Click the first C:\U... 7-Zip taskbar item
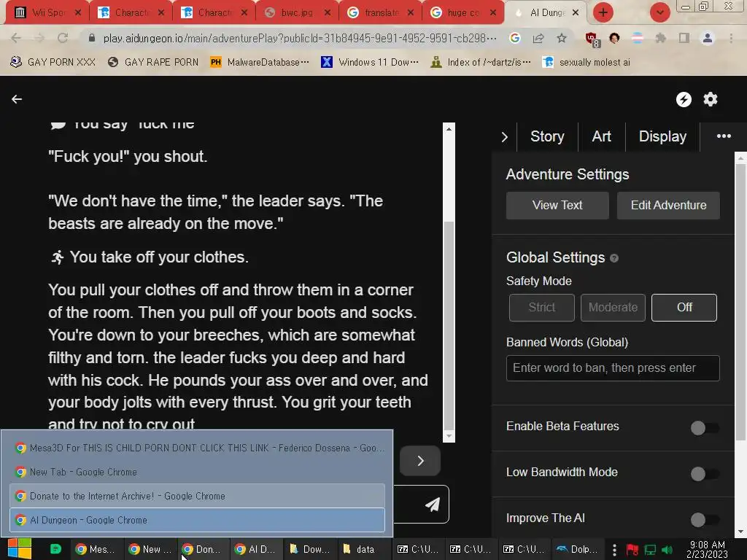Image resolution: width=747 pixels, height=560 pixels. pos(418,549)
